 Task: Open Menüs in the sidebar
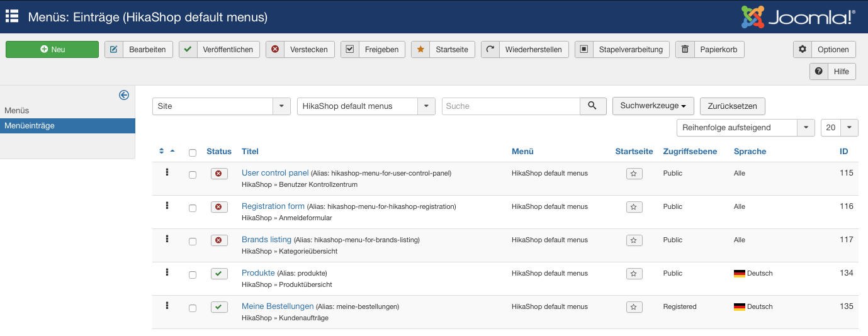pos(17,110)
